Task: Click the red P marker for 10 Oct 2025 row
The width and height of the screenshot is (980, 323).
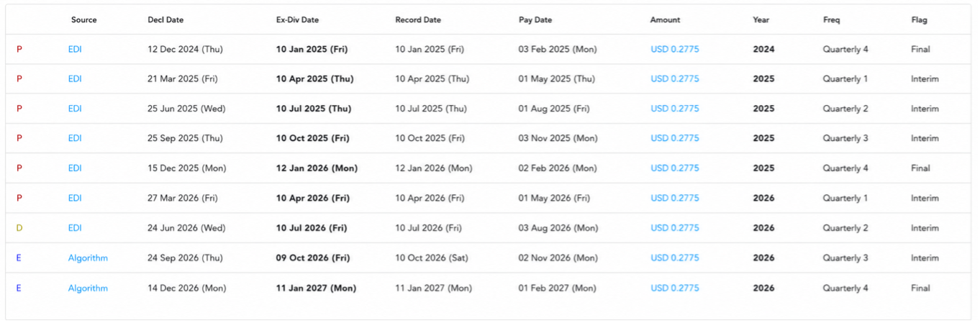Action: click(19, 138)
